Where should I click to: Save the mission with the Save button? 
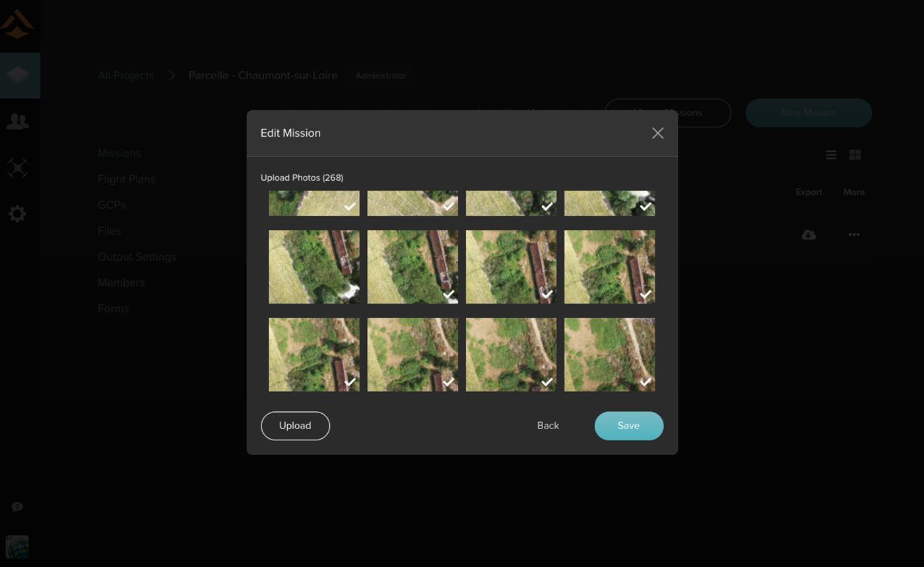point(629,426)
